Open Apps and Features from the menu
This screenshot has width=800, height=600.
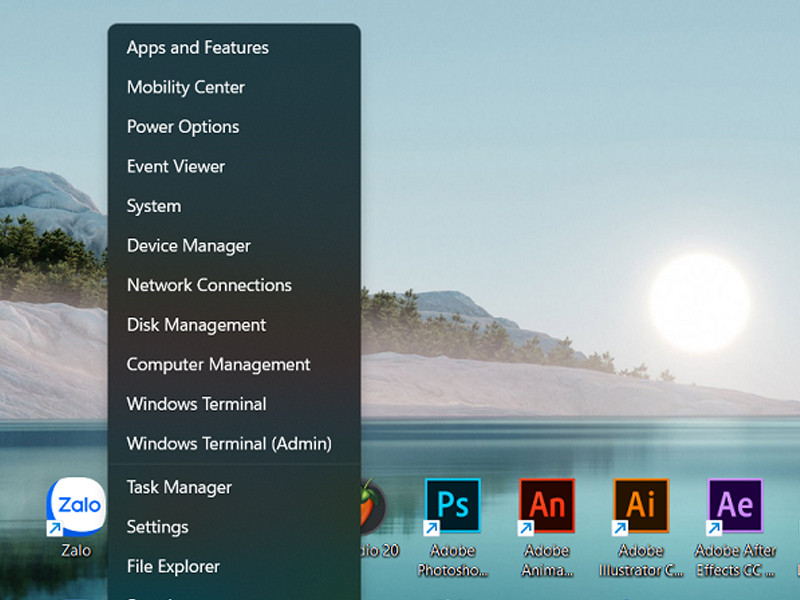pyautogui.click(x=197, y=48)
